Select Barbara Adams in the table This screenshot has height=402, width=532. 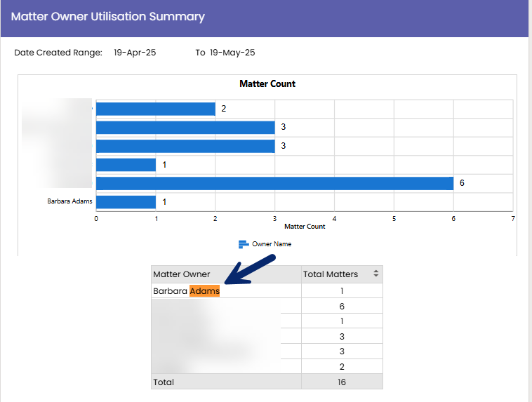click(186, 291)
